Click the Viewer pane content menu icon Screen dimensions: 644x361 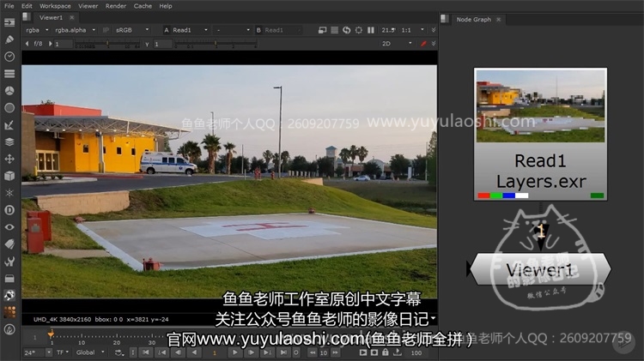(27, 17)
